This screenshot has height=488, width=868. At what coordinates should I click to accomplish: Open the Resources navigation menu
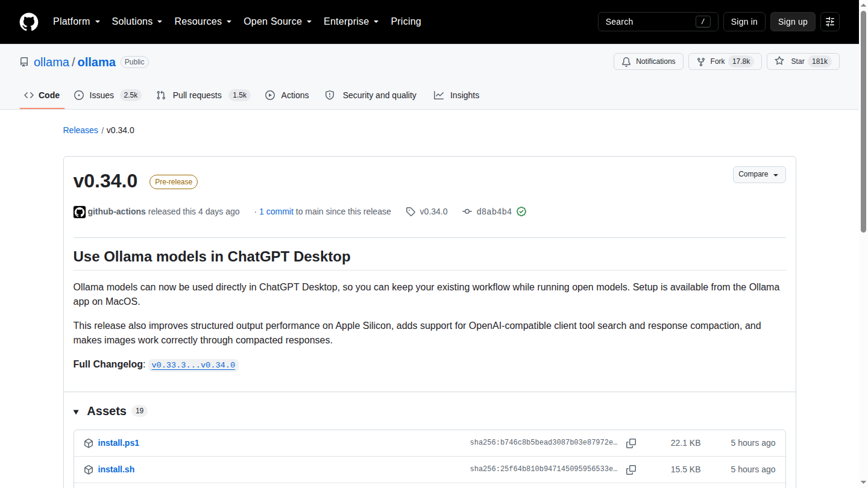point(203,21)
